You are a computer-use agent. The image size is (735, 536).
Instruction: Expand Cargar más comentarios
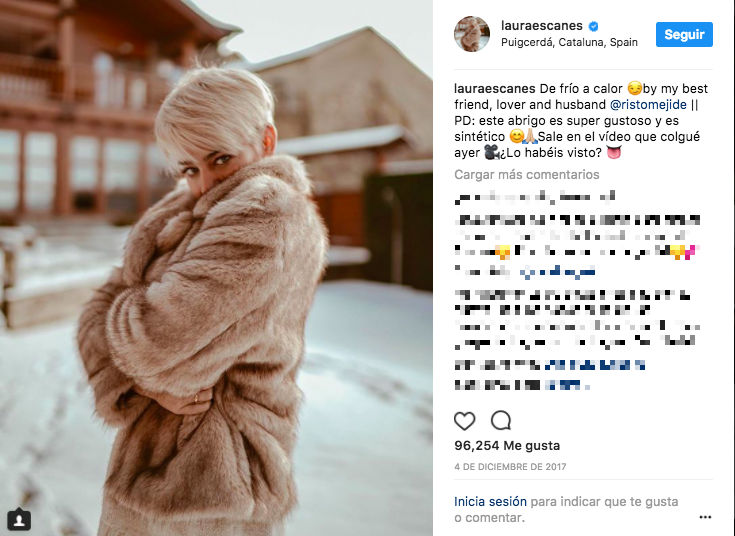coord(526,174)
